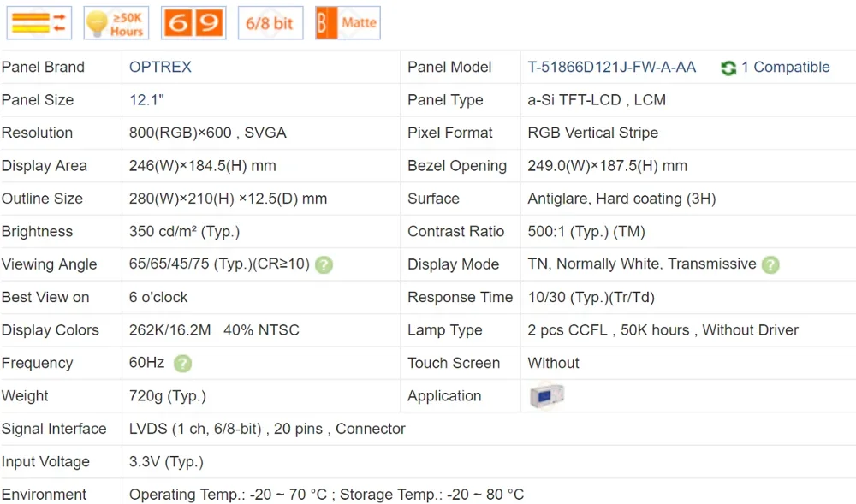
Task: Click the Frequency 60Hz help question mark
Action: [x=182, y=363]
